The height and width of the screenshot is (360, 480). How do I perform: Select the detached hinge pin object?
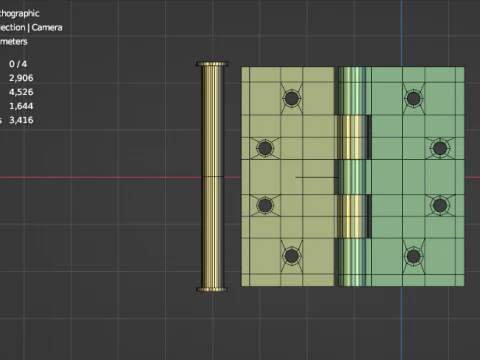coord(212,176)
